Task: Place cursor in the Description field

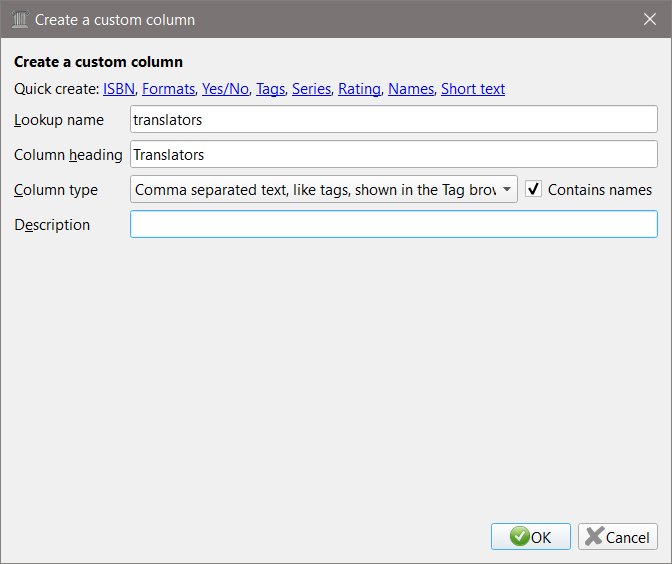Action: point(394,224)
